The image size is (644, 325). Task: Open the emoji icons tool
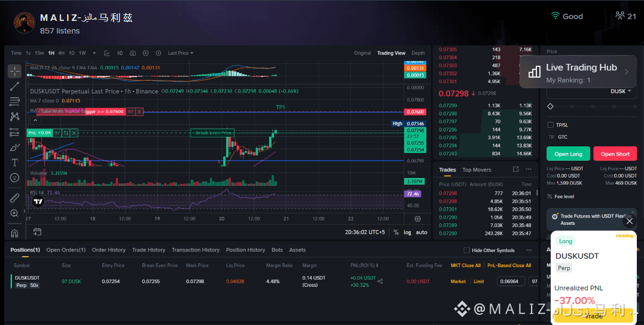(14, 177)
